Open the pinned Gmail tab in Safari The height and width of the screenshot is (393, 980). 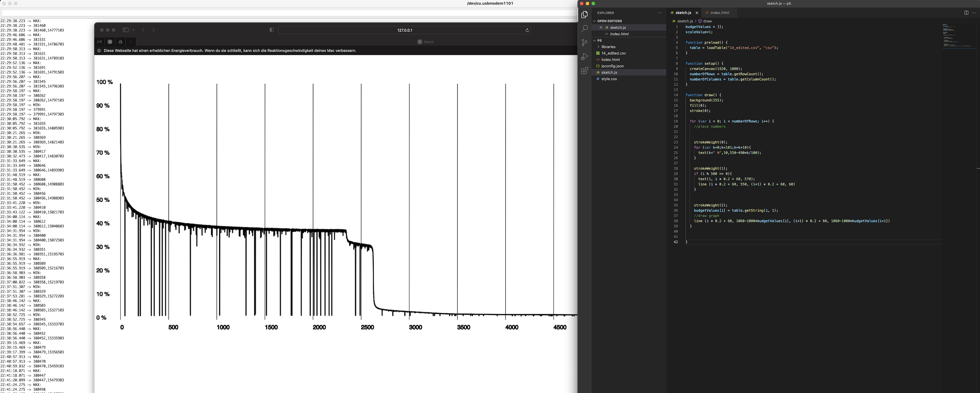tap(100, 42)
